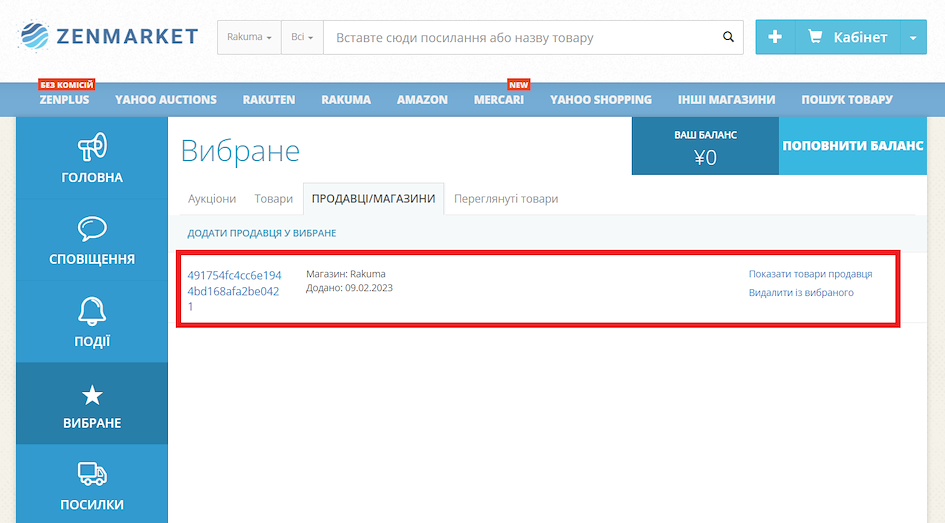Viewport: 945px width, 523px height.
Task: Select ПРОДАВЦІ/МАГАЗИНИ tab
Action: coord(374,198)
